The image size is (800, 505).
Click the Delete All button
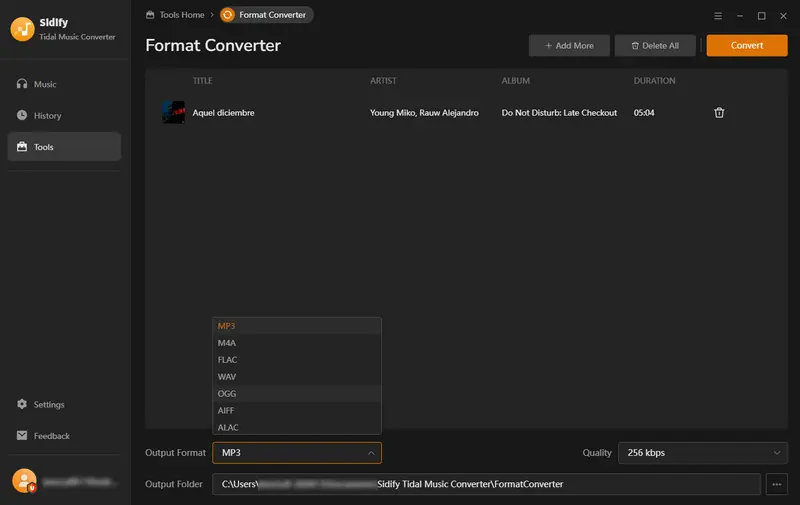(x=655, y=45)
